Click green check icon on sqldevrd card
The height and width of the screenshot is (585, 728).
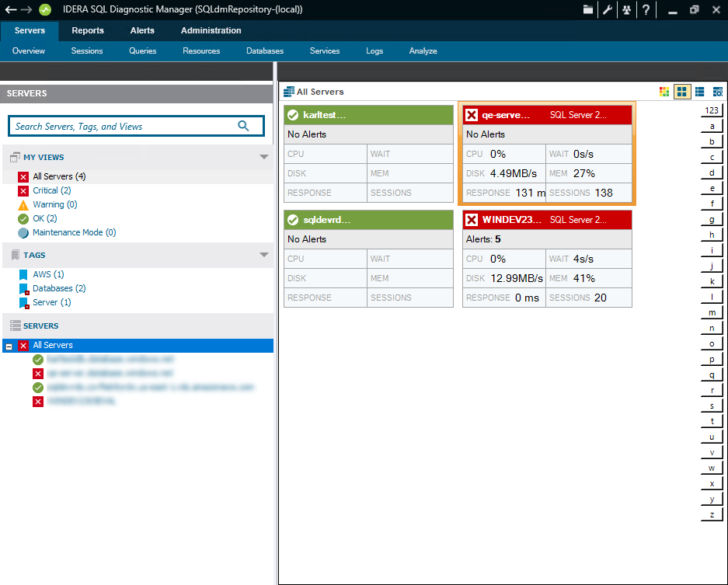point(293,220)
